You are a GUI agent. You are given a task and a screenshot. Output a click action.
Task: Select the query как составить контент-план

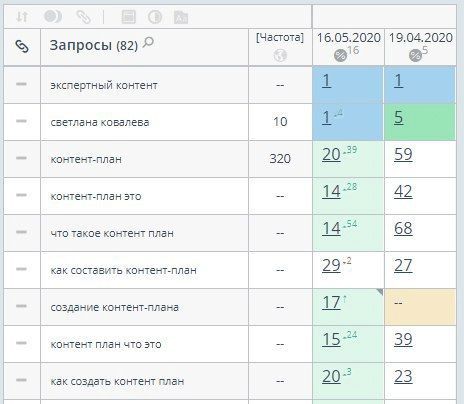[123, 270]
